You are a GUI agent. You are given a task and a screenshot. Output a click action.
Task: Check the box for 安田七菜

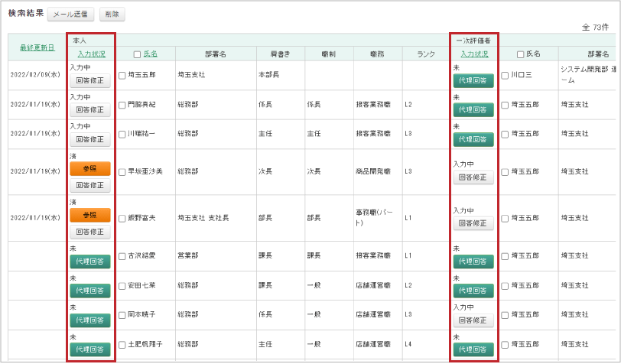click(122, 285)
